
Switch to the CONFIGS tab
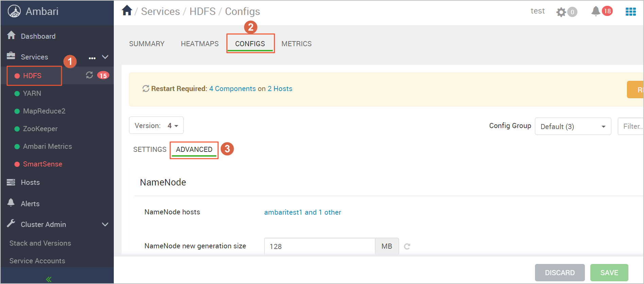pos(250,44)
